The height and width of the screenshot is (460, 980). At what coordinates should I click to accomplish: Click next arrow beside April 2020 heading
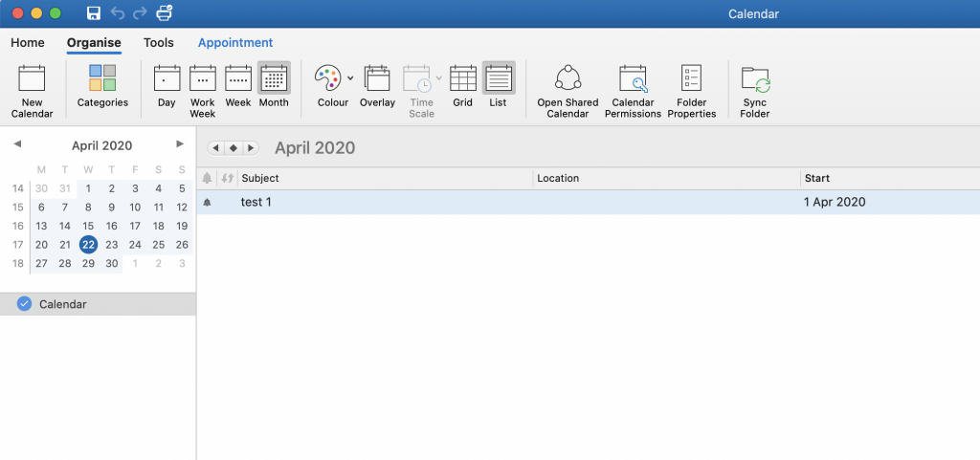[x=251, y=148]
